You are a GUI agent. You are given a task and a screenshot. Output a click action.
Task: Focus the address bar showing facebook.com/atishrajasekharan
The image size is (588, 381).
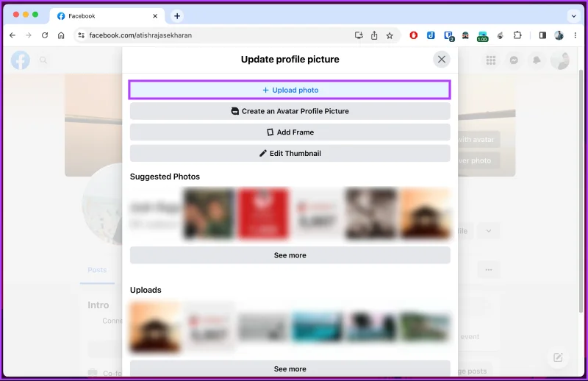pyautogui.click(x=218, y=35)
